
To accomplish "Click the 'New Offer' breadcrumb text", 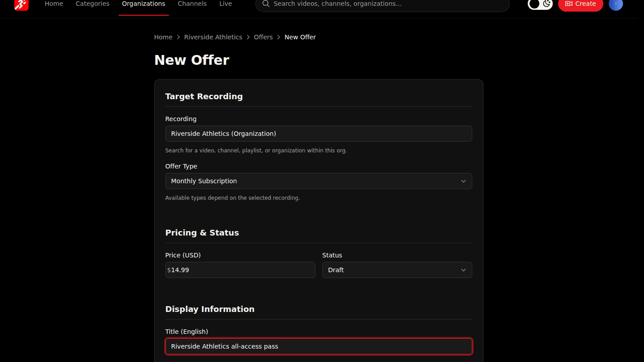I will [x=300, y=37].
